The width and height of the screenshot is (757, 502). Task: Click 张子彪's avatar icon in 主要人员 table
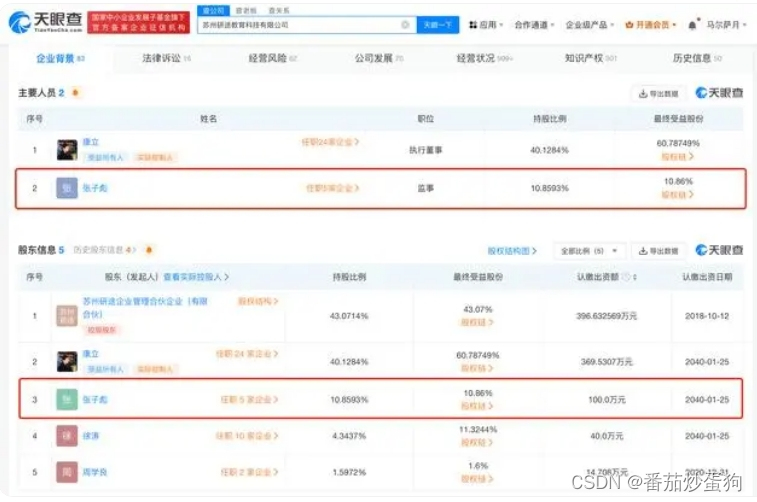[67, 188]
